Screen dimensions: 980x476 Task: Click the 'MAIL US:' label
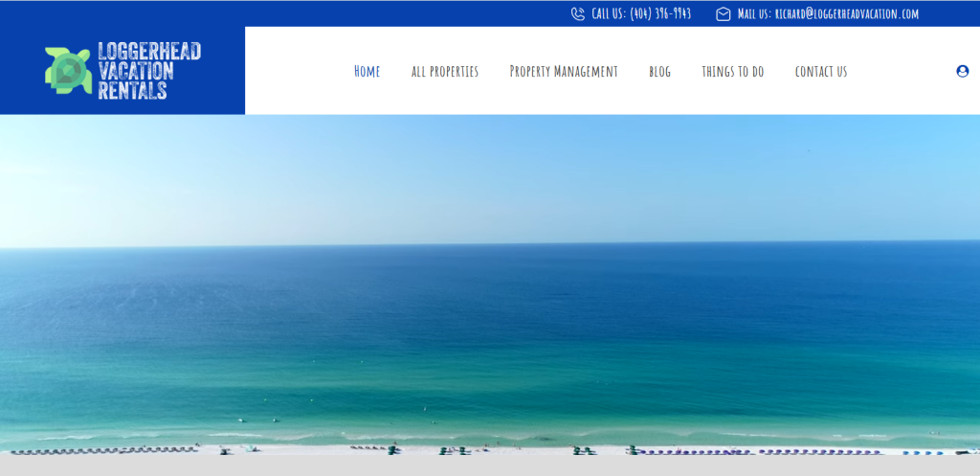754,13
